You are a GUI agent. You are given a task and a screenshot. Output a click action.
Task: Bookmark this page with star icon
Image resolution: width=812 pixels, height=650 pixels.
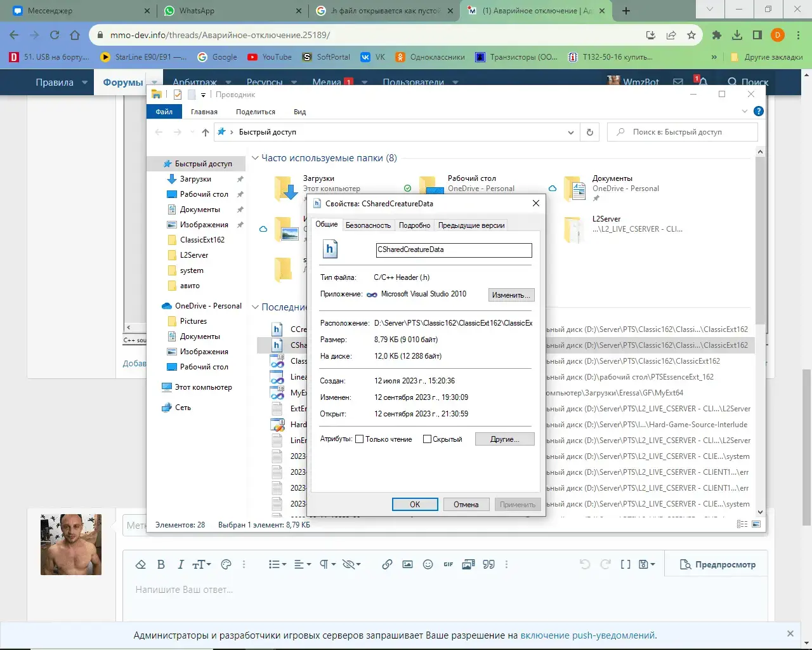(x=691, y=36)
